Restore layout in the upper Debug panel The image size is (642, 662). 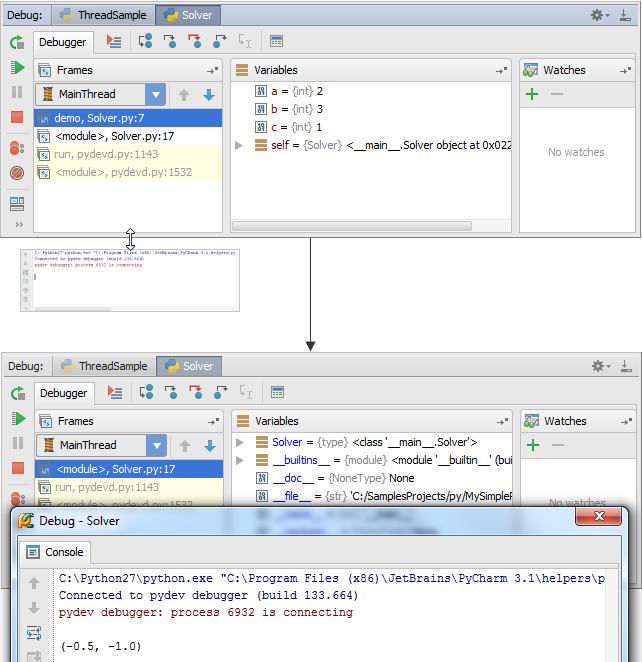[x=17, y=204]
